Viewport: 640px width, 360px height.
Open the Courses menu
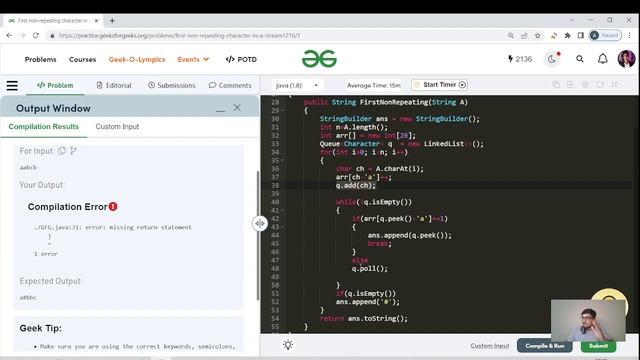82,60
